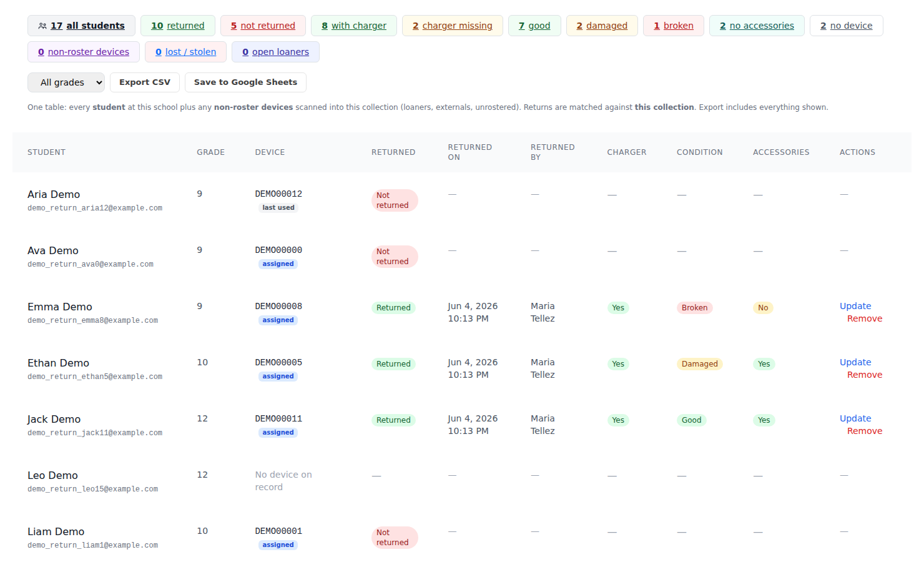Select student name Aria Demo
This screenshot has height=562, width=924.
tap(54, 194)
